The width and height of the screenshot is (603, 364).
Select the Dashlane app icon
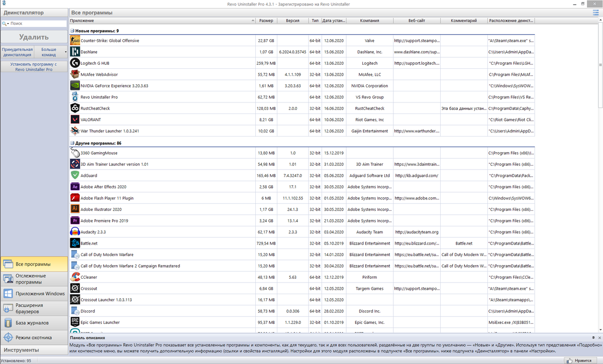75,52
